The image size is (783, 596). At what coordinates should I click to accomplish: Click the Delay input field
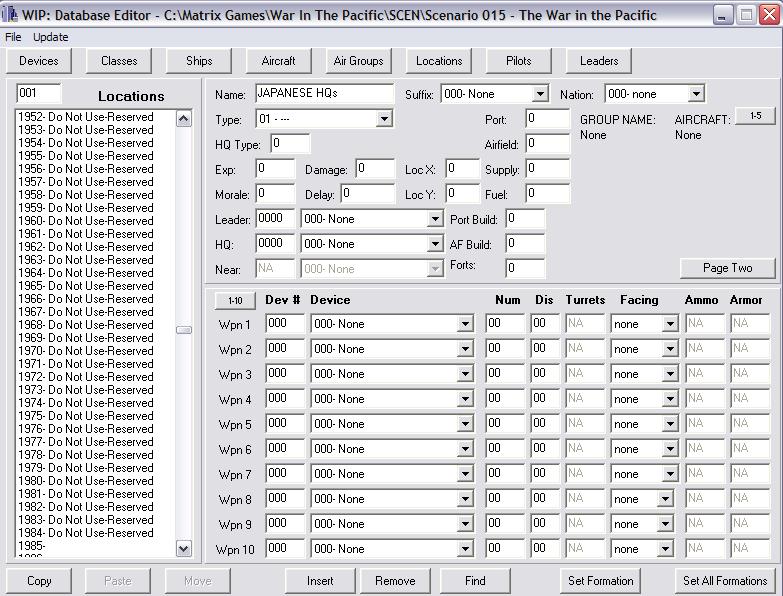point(368,194)
